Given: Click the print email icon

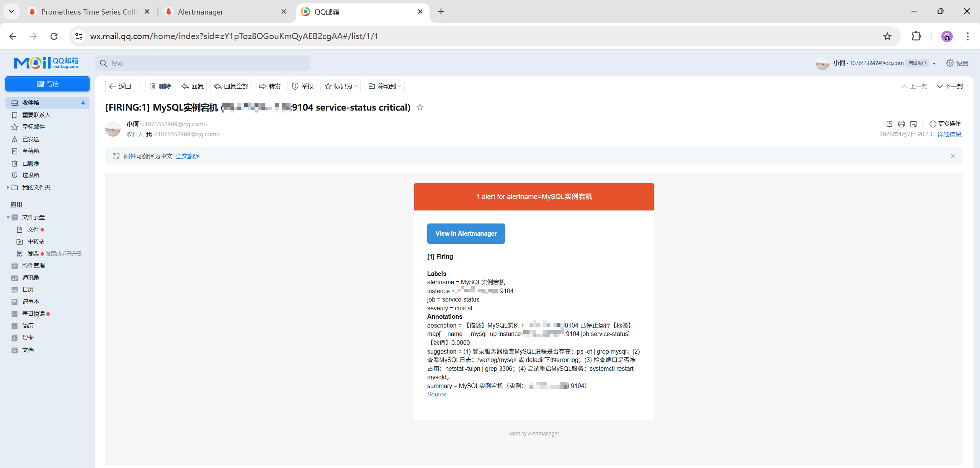Looking at the screenshot, I should pyautogui.click(x=902, y=124).
